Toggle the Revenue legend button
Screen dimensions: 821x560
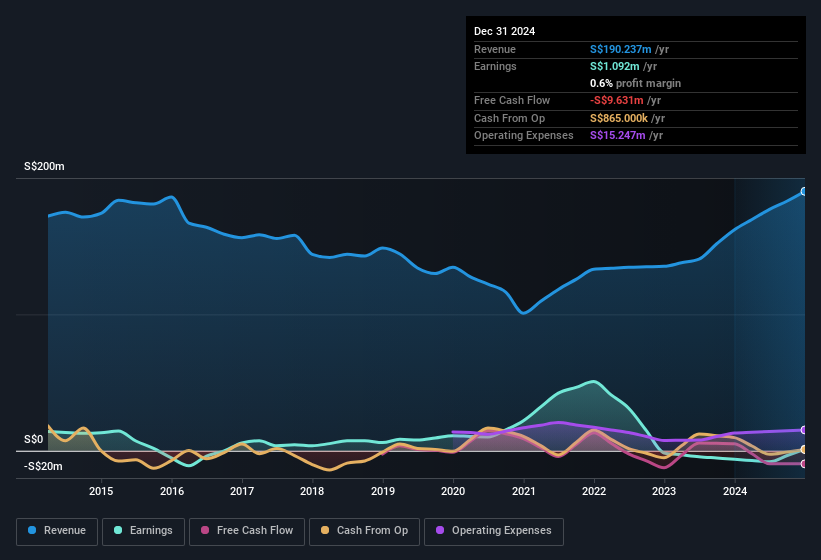[57, 532]
